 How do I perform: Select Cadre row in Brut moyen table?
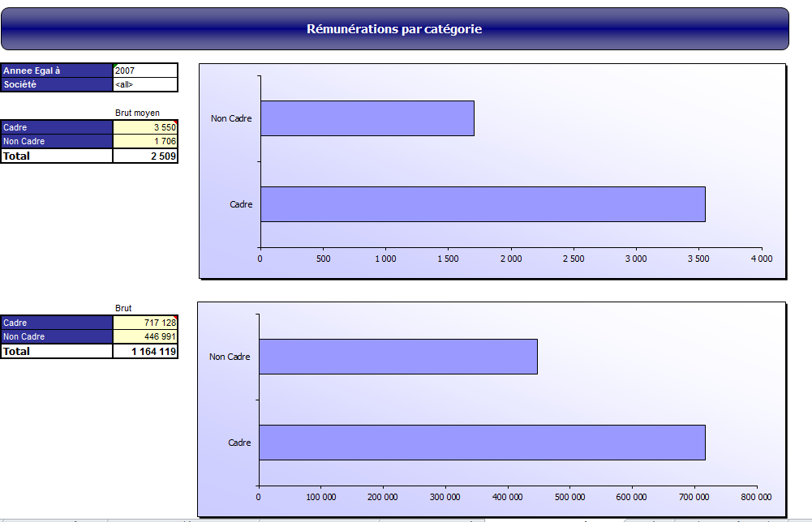tap(57, 127)
